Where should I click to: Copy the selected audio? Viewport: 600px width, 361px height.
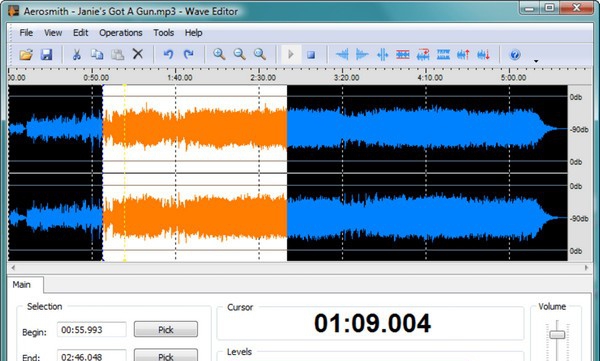[x=97, y=54]
